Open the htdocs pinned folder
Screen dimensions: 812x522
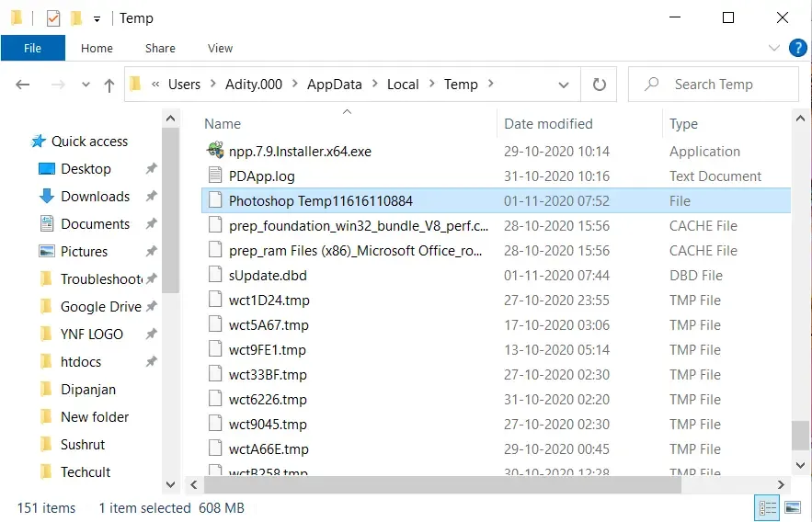[81, 362]
